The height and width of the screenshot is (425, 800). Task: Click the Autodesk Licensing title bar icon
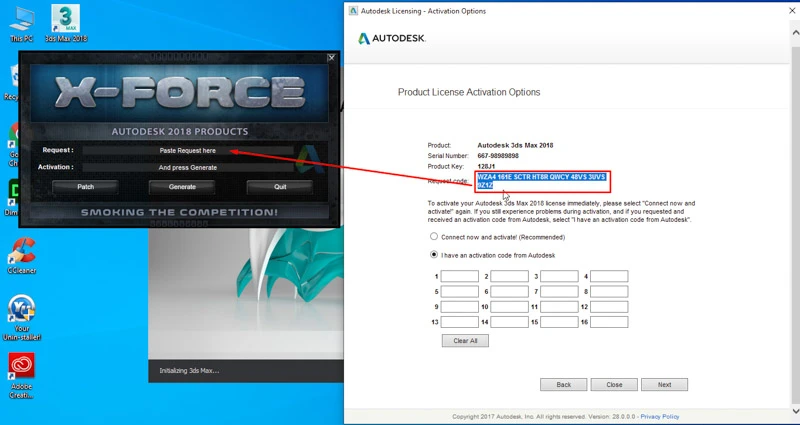click(x=353, y=11)
